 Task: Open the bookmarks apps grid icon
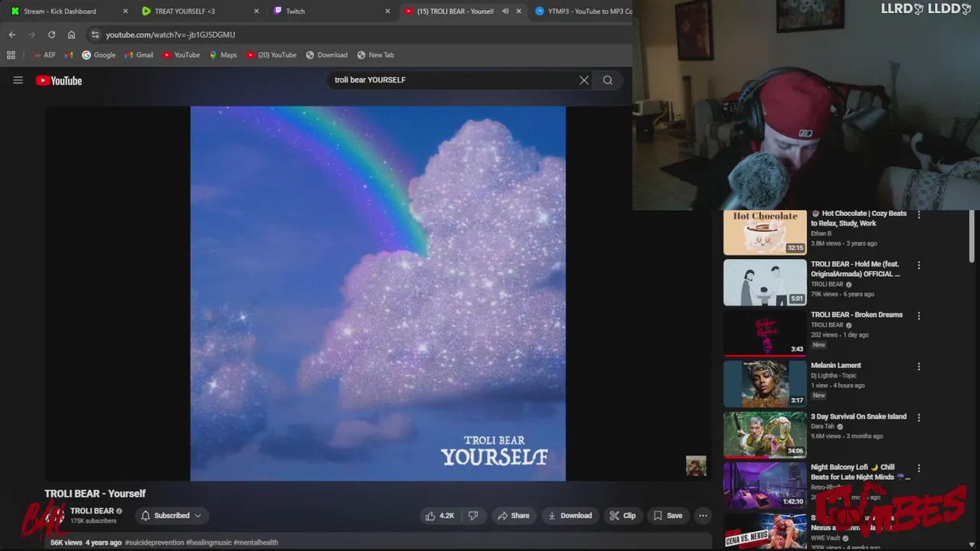(11, 55)
